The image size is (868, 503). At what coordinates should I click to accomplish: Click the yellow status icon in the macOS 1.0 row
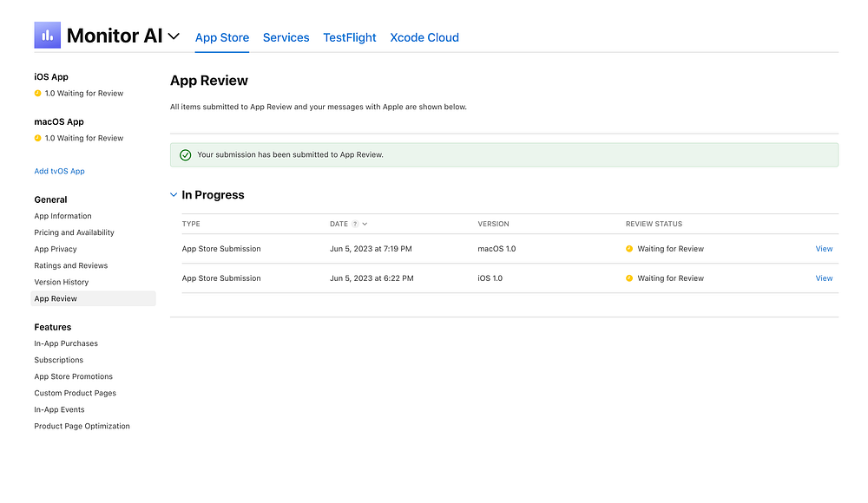tap(629, 249)
